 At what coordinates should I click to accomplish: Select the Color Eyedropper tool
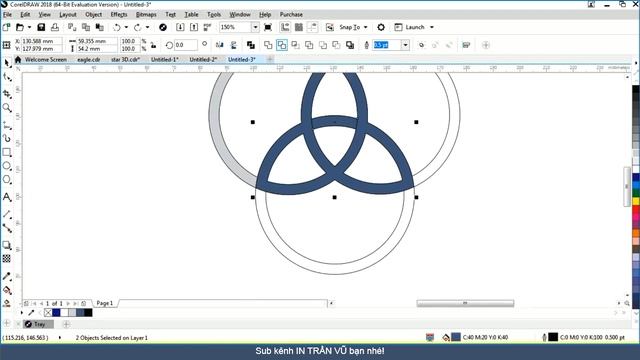pyautogui.click(x=7, y=276)
